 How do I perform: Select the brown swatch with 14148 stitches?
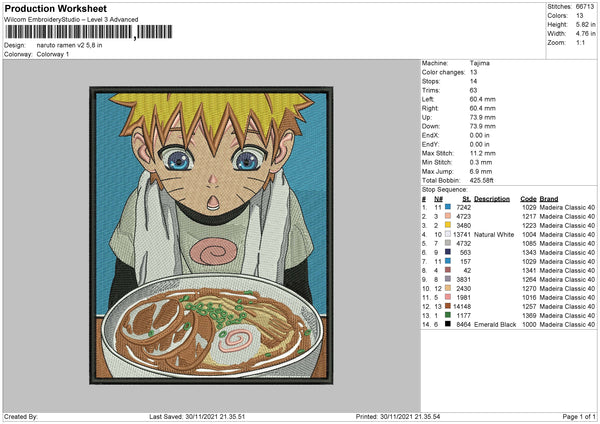point(448,306)
